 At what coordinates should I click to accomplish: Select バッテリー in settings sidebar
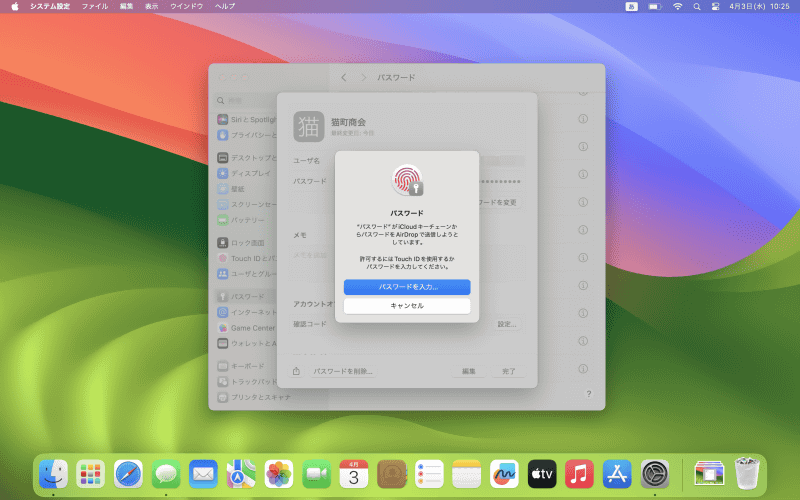pos(246,220)
